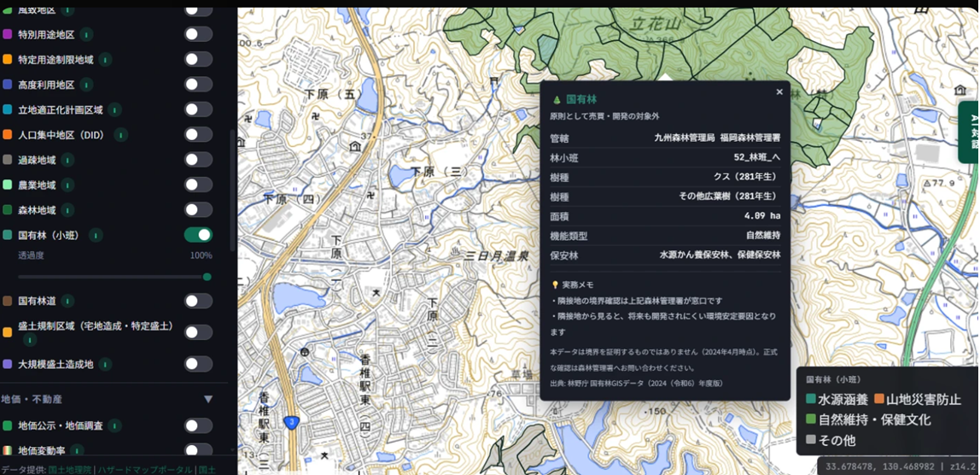Viewport: 980px width, 475px height.
Task: Click brown swatch for 国有林道
Action: 8,301
